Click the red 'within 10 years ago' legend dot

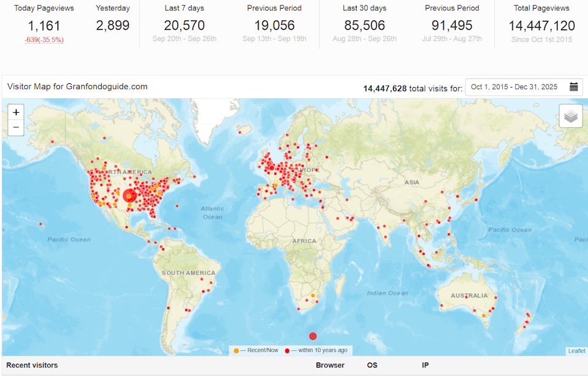pyautogui.click(x=287, y=350)
